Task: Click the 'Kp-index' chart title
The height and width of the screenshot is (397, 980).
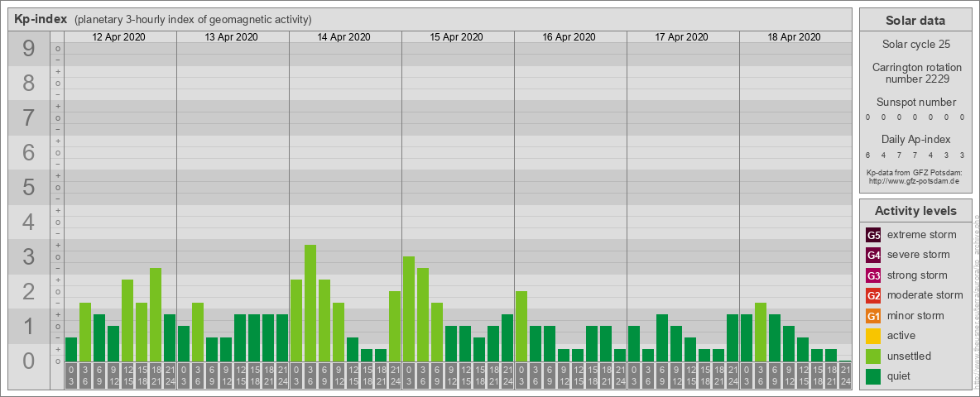Action: [41, 19]
